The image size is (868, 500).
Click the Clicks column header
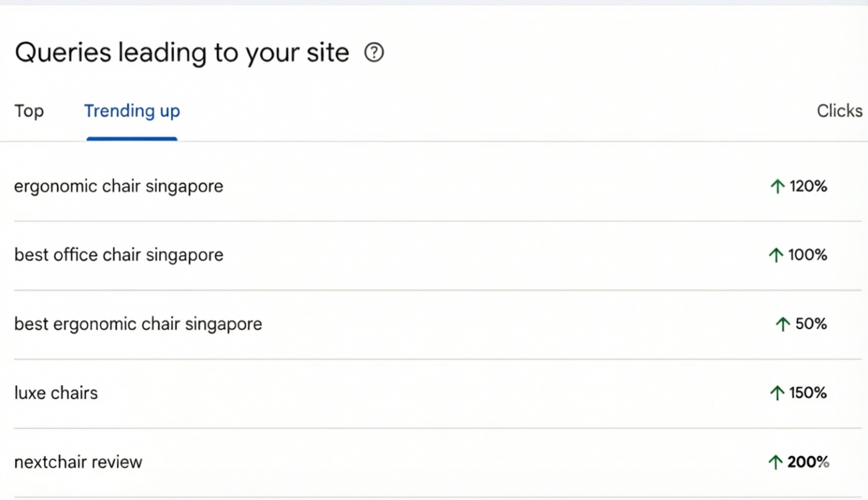tap(839, 111)
